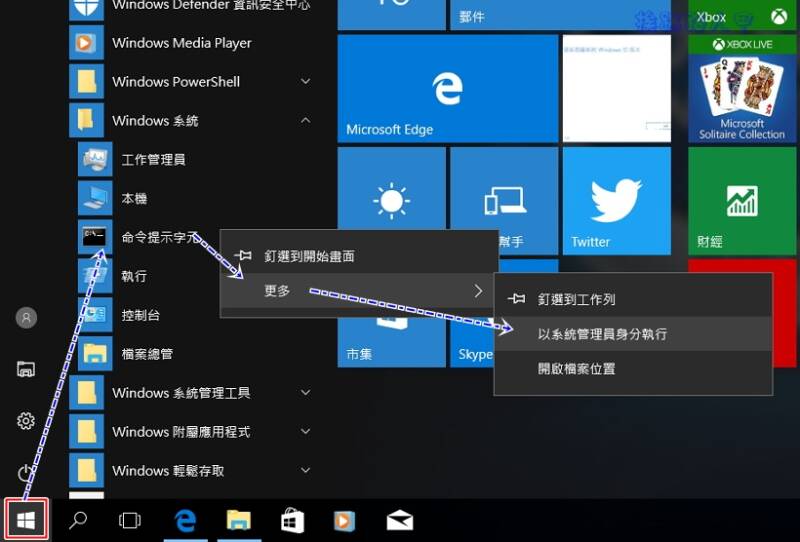Open the weather sun tile
Image resolution: width=800 pixels, height=542 pixels.
coord(391,189)
